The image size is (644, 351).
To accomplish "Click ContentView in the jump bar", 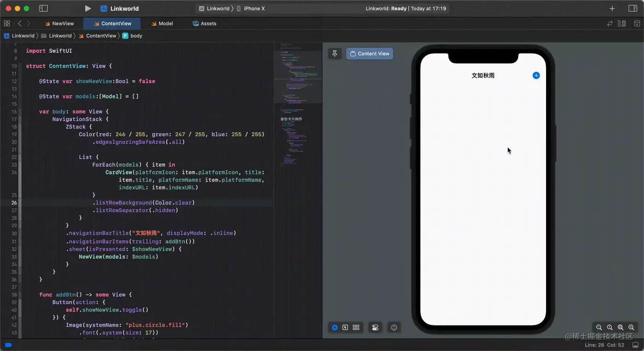I will [x=97, y=35].
